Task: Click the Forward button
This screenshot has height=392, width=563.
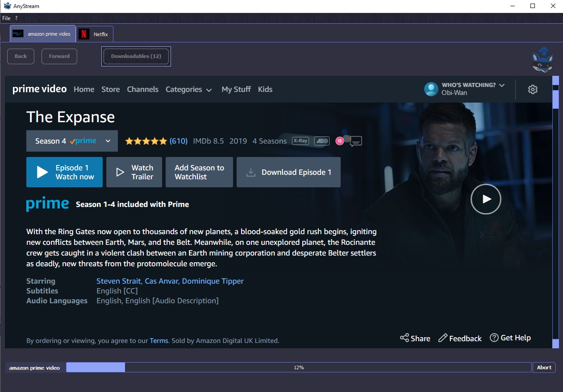Action: (x=59, y=56)
